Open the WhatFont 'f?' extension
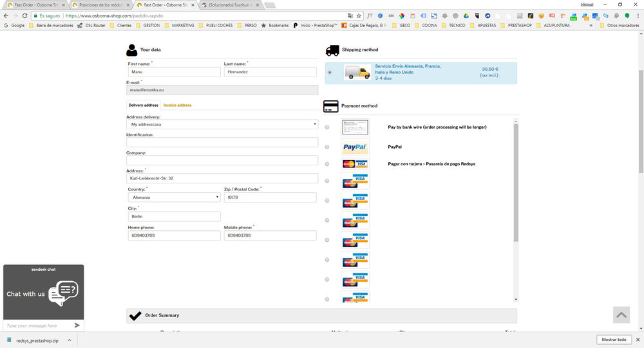This screenshot has width=644, height=348. coord(370,15)
